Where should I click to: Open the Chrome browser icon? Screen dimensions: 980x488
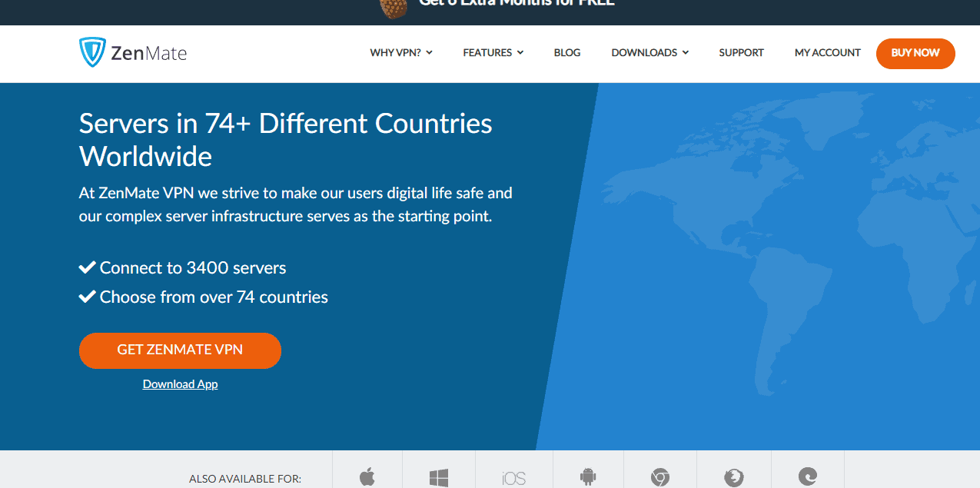click(x=659, y=476)
